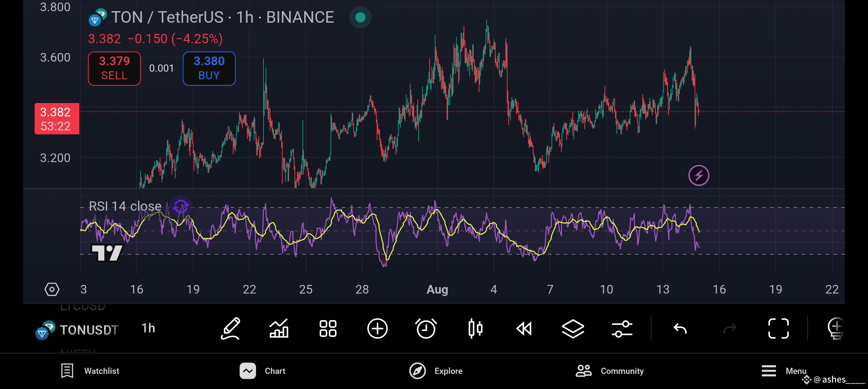Change the 1h timeframe selector

148,328
